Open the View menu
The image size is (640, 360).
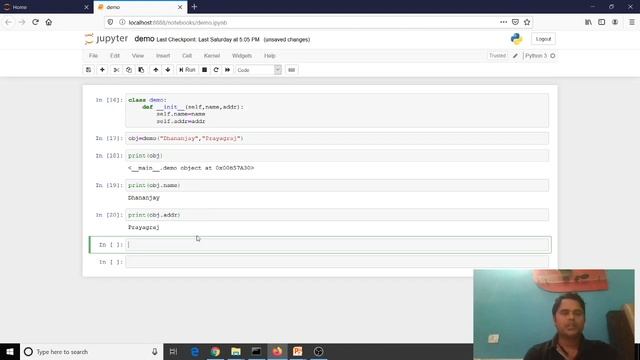138,56
